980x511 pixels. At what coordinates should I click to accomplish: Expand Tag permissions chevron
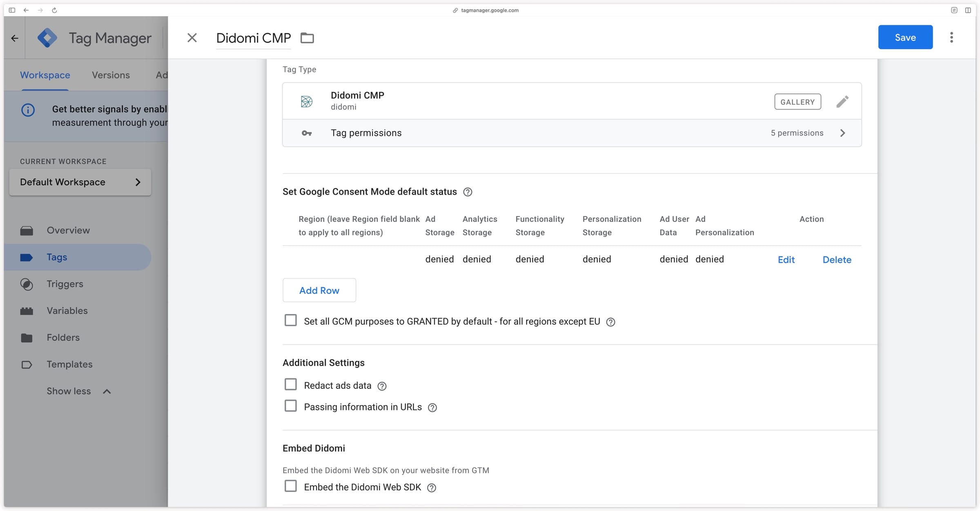pyautogui.click(x=842, y=133)
